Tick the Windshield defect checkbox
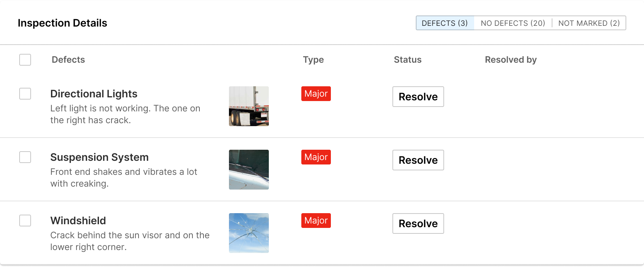This screenshot has width=644, height=267. (25, 221)
